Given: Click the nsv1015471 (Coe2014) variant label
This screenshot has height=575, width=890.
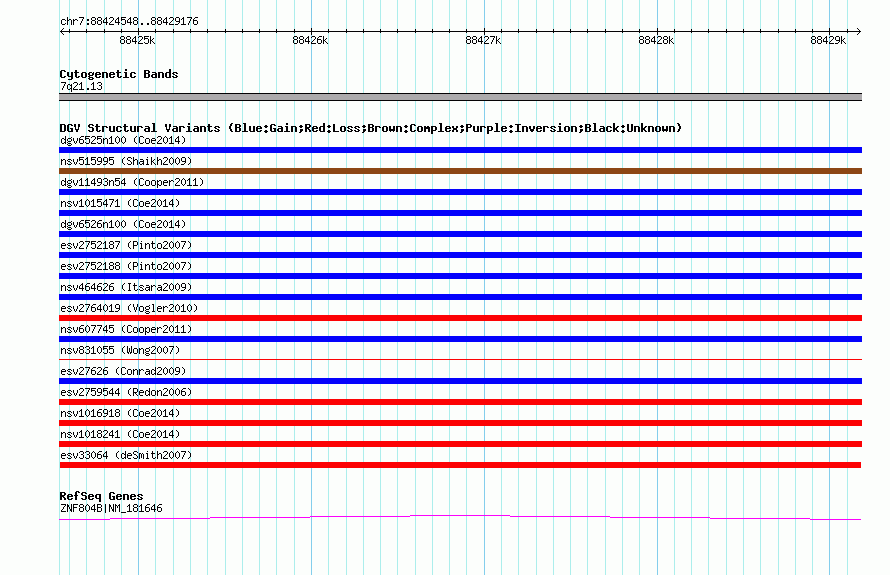Looking at the screenshot, I should (x=120, y=203).
